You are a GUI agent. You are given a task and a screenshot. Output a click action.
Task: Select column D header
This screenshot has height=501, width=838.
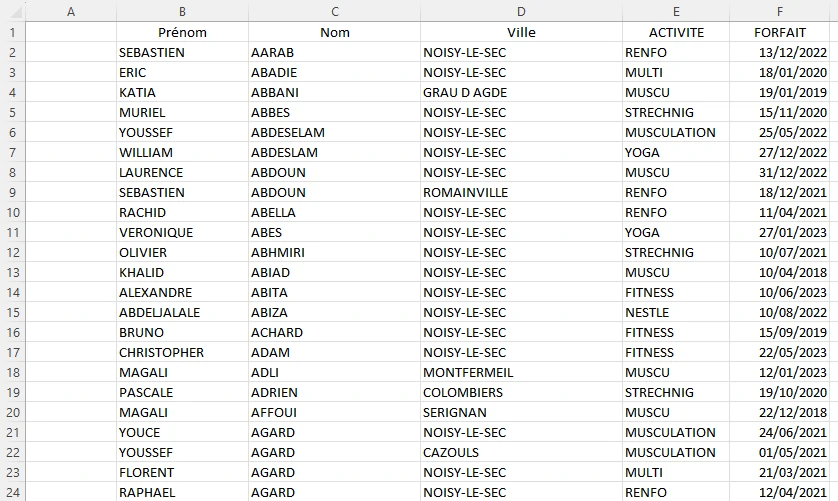[521, 11]
